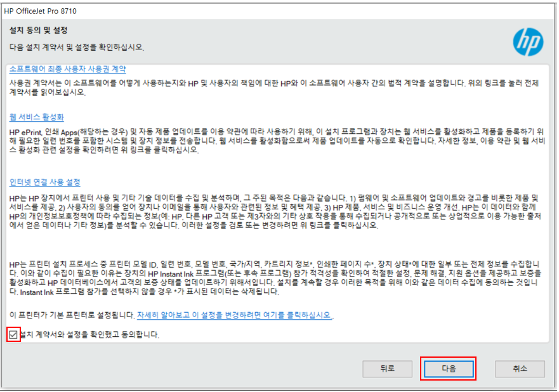This screenshot has width=559, height=392.
Task: Click the link to change default printer setting
Action: 234,315
